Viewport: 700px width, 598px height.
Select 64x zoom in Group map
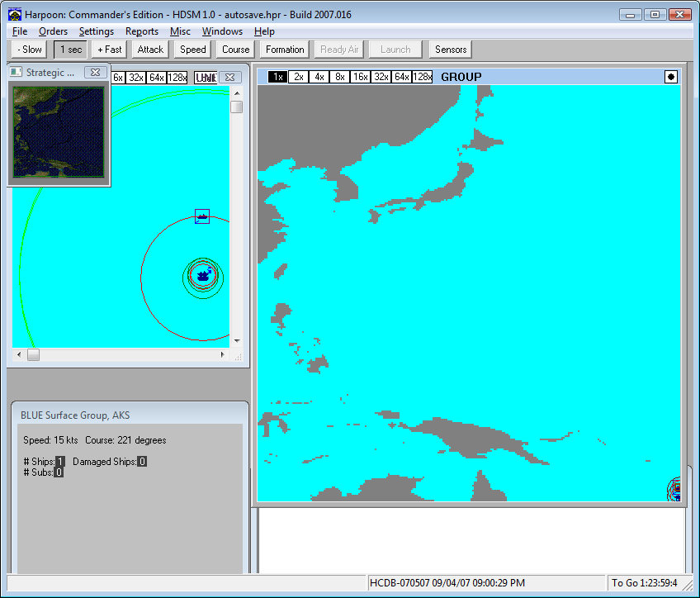(x=402, y=77)
